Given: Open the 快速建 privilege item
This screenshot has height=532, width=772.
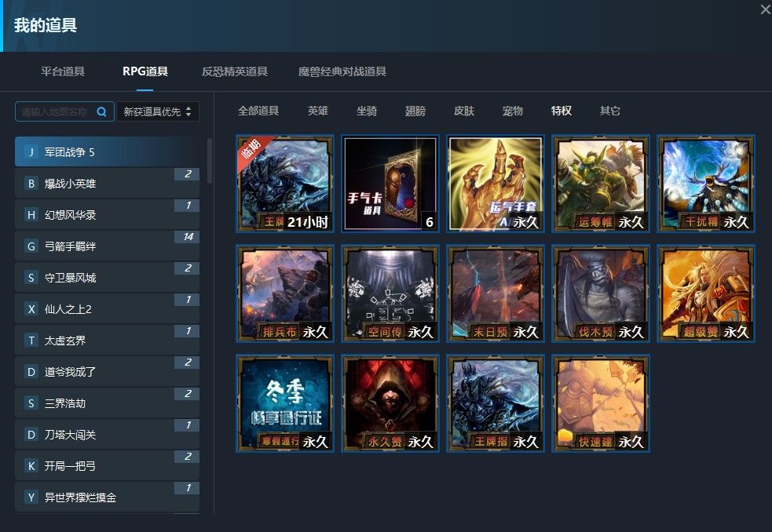Looking at the screenshot, I should pos(601,403).
